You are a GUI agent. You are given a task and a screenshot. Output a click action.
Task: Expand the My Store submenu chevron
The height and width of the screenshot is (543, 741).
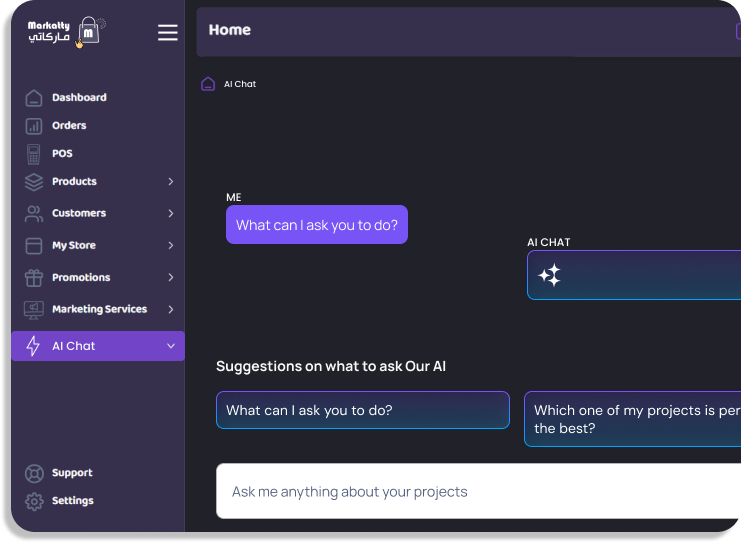pos(171,245)
